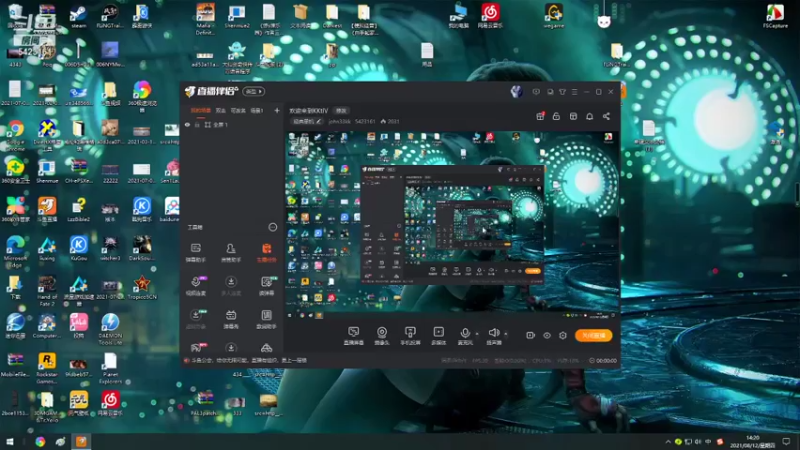Image resolution: width=800 pixels, height=450 pixels.
Task: Click the greyed-out download tool with a green badge
Action: 196,319
